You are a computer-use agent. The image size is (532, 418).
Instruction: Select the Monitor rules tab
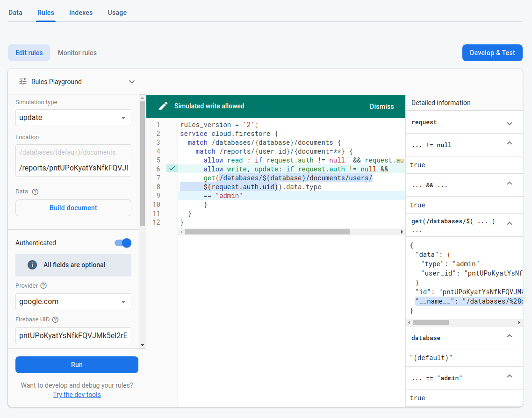point(77,53)
